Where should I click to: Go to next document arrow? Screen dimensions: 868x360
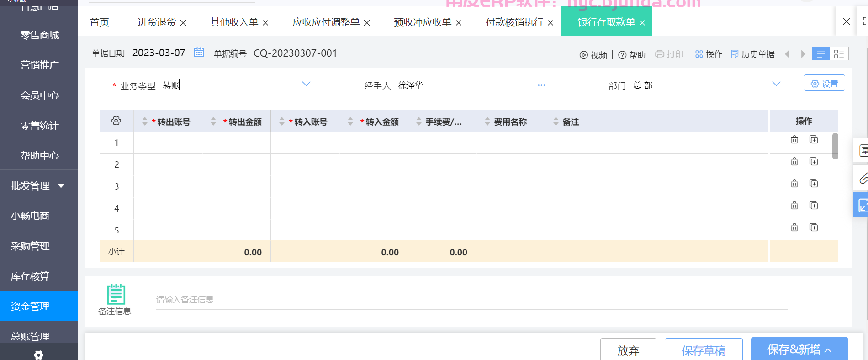pyautogui.click(x=803, y=54)
